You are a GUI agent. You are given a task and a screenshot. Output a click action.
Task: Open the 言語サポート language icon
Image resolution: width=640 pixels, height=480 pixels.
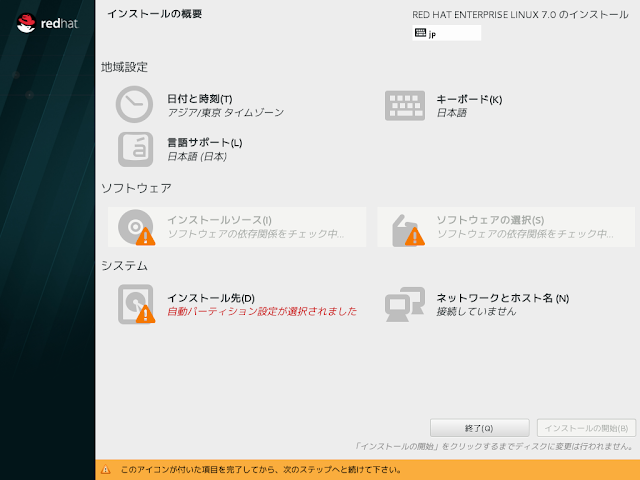click(136, 149)
